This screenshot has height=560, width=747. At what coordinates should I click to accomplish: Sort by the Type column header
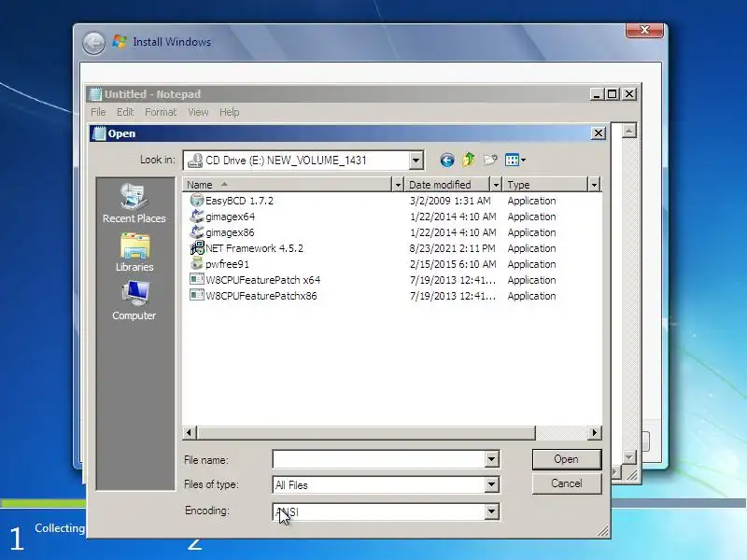coord(545,184)
